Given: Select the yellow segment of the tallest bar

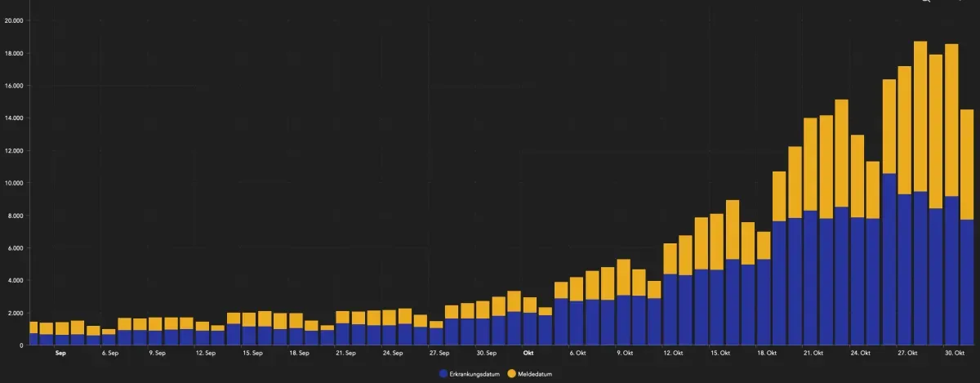Looking at the screenshot, I should pos(920,116).
